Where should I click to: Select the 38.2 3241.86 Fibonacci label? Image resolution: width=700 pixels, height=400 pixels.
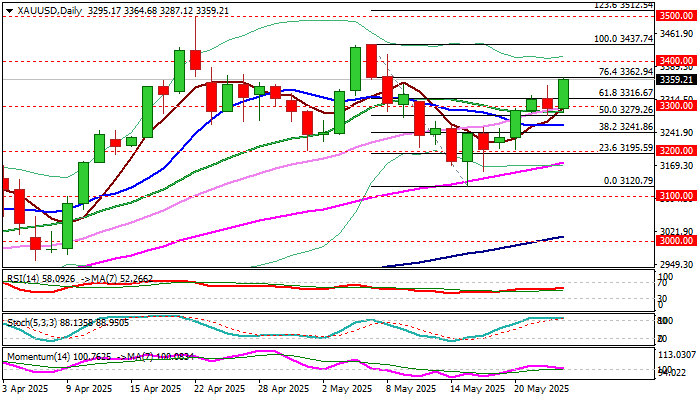[625, 127]
